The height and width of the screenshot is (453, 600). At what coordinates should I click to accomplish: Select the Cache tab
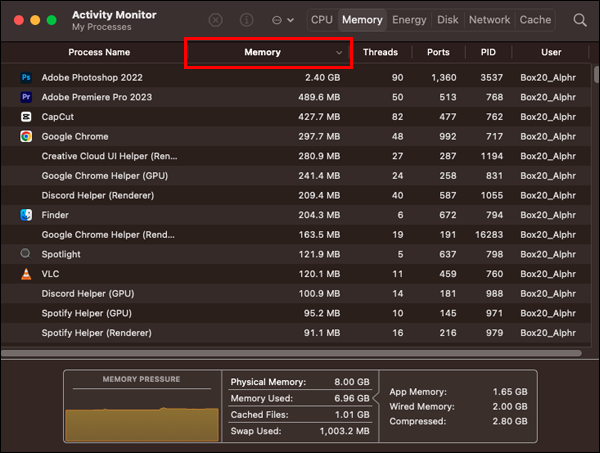(535, 20)
